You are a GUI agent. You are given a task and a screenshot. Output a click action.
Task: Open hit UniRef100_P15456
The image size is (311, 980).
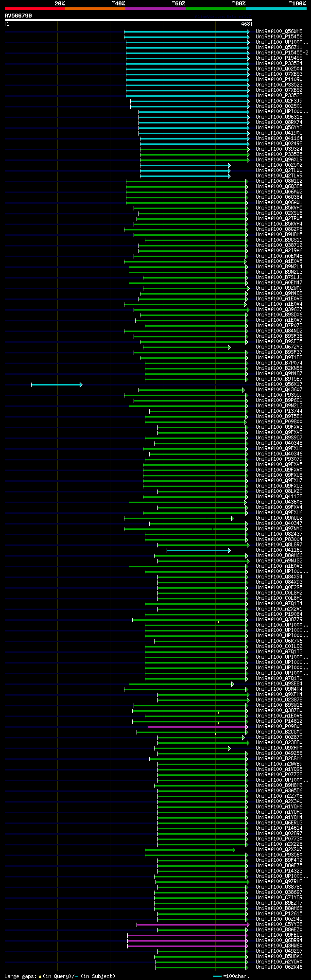point(279,36)
